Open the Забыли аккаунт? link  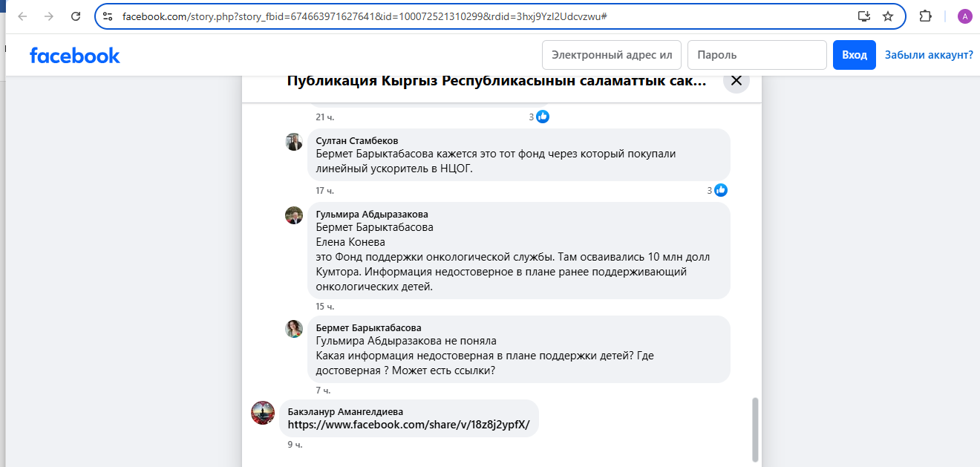tap(929, 55)
